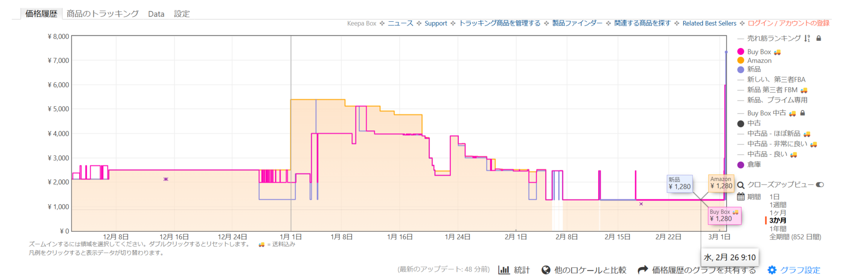This screenshot has height=277, width=868.
Task: Switch to the 商品のトラッキング tab
Action: (x=103, y=14)
